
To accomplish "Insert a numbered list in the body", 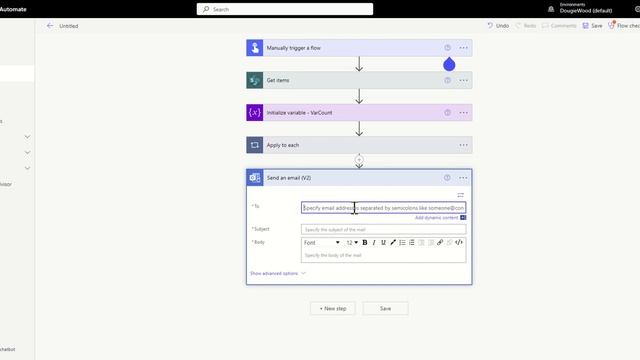I will click(412, 242).
